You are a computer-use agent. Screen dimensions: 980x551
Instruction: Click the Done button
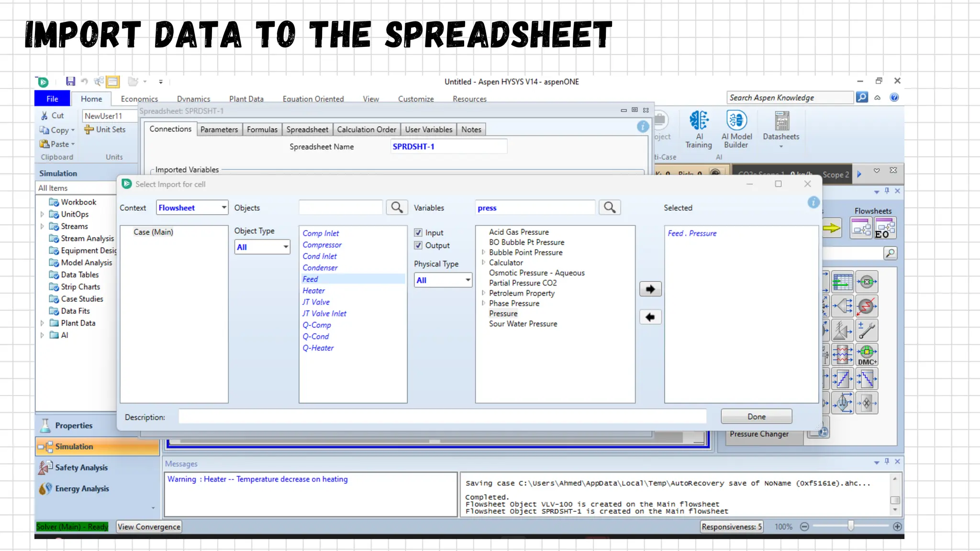pos(757,417)
